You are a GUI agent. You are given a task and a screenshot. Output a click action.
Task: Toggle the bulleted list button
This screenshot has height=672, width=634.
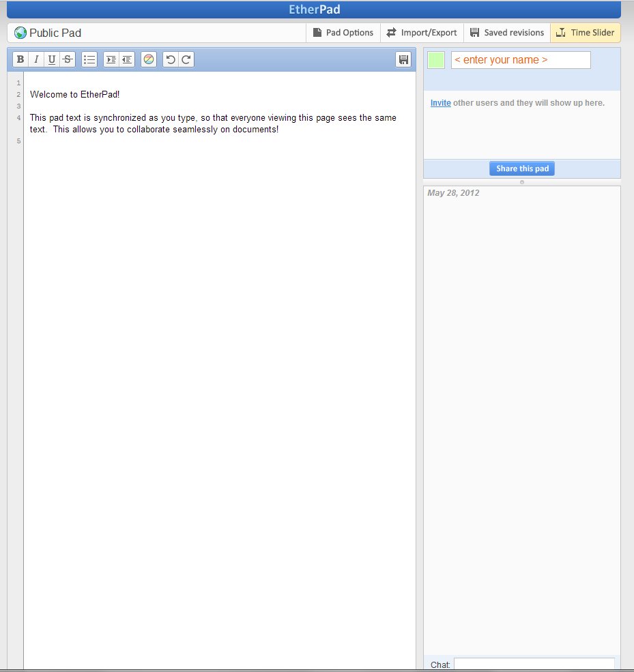pos(89,59)
